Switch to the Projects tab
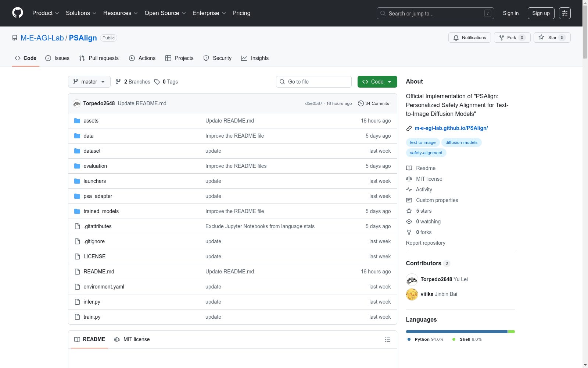Image resolution: width=588 pixels, height=368 pixels. click(179, 58)
